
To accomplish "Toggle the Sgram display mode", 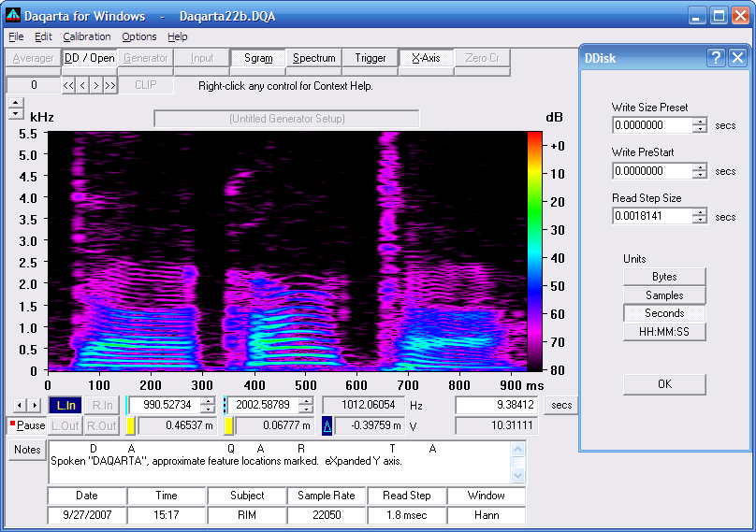I will click(258, 58).
